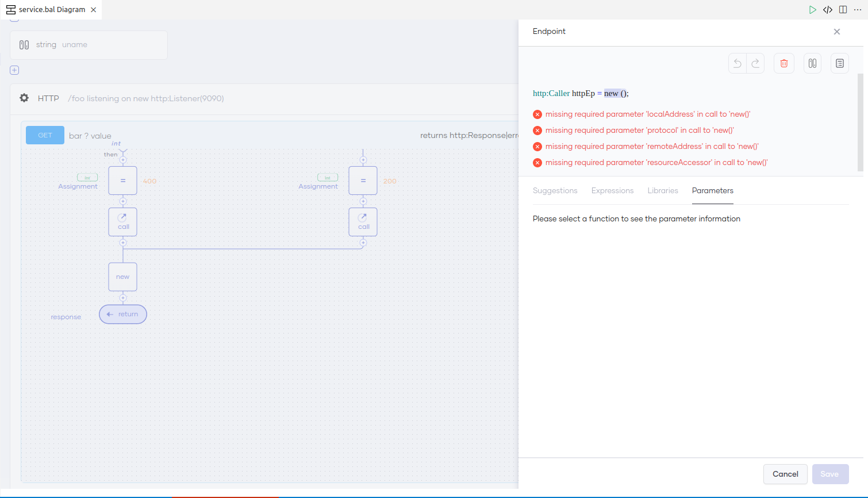Open source code view icon
Image resolution: width=868 pixels, height=498 pixels.
coord(828,10)
